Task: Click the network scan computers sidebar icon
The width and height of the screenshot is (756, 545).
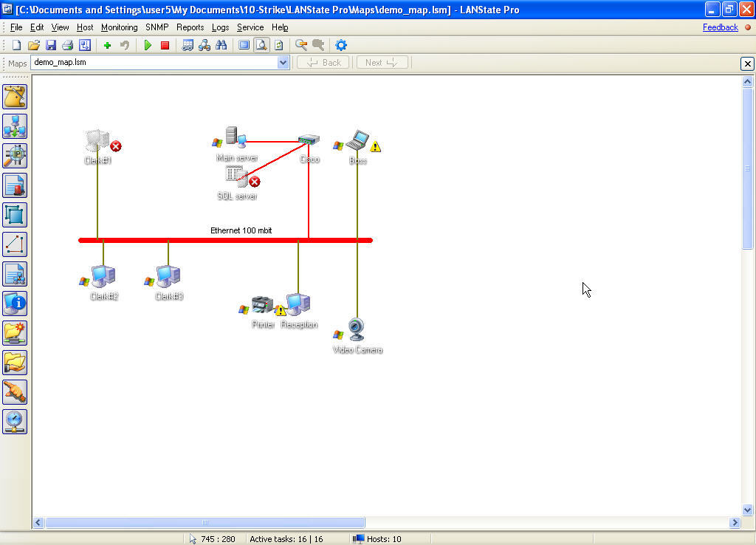Action: tap(15, 126)
